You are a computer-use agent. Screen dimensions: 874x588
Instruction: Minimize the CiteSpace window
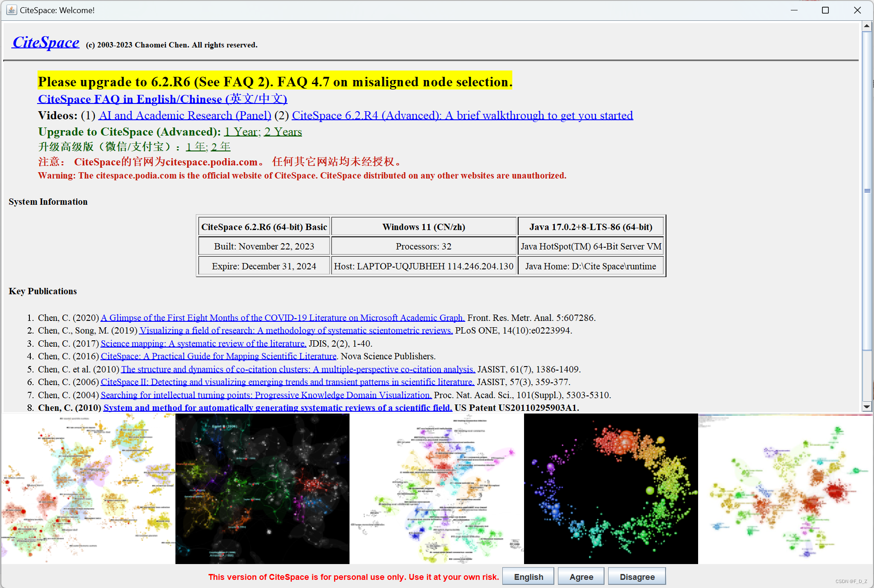point(794,10)
